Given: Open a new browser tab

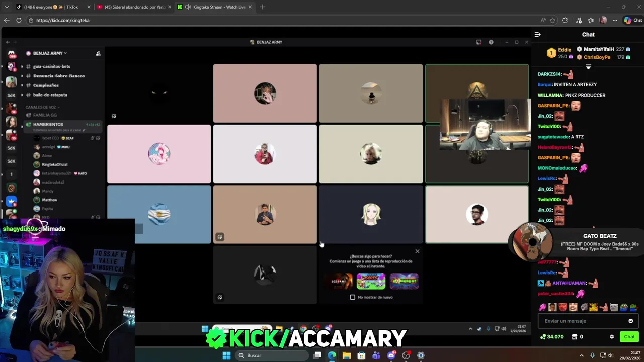Looking at the screenshot, I should (x=262, y=7).
